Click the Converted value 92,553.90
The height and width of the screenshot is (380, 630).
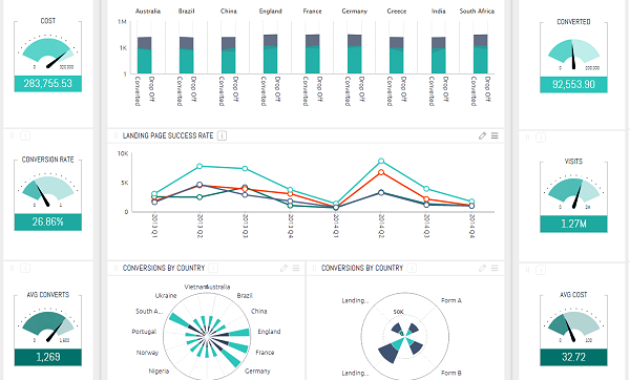point(573,84)
